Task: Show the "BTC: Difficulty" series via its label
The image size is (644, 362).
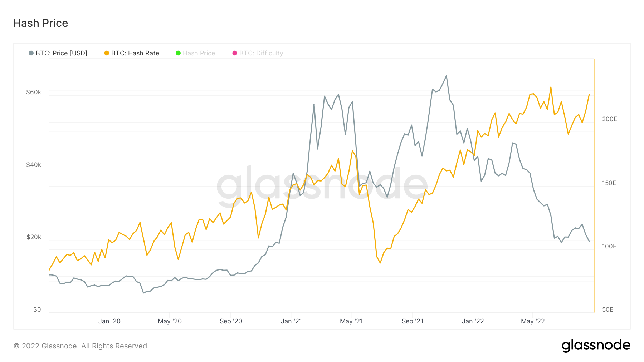Action: [x=261, y=53]
